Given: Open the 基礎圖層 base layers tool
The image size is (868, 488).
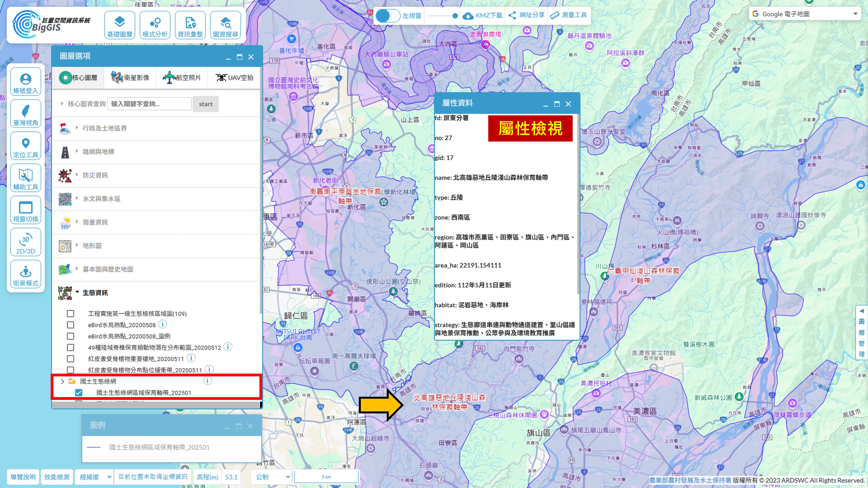Looking at the screenshot, I should pos(120,25).
